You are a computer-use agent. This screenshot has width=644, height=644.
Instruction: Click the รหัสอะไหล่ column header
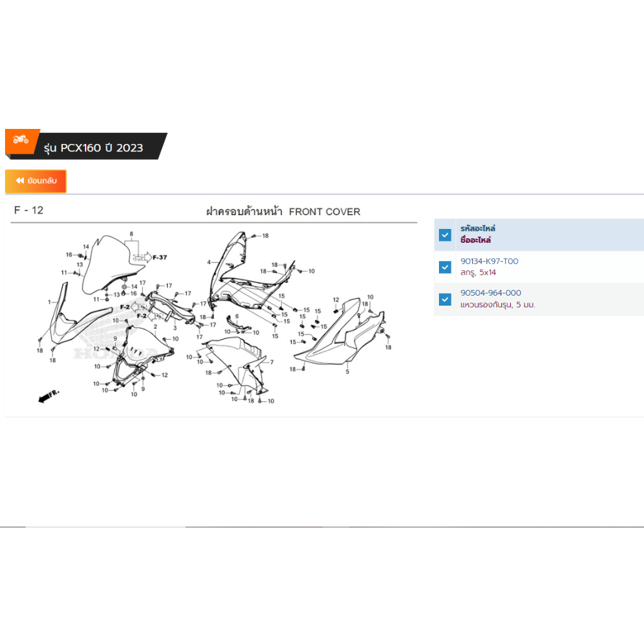tap(478, 229)
